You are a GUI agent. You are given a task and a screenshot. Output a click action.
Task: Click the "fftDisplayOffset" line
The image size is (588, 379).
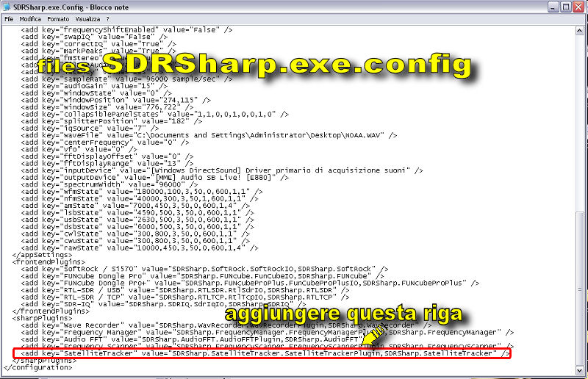107,156
